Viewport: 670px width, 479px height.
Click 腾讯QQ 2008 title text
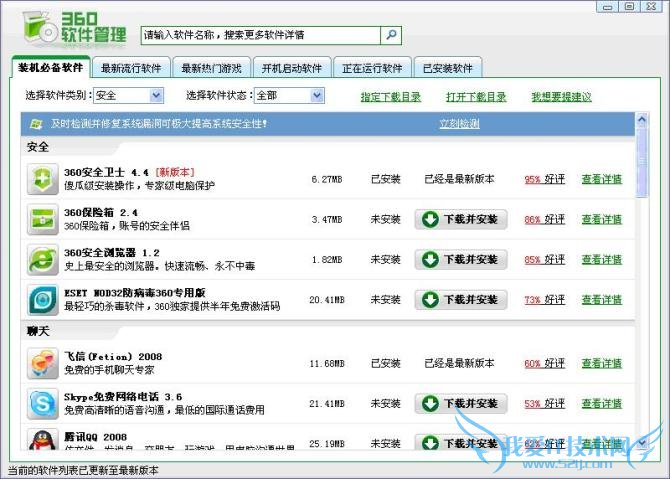(x=95, y=437)
